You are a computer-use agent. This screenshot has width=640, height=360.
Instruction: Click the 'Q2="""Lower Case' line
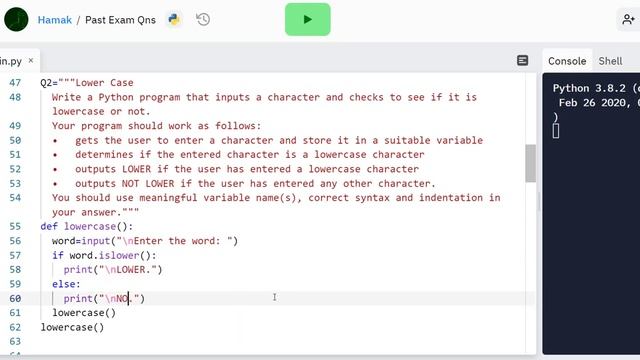[87, 83]
